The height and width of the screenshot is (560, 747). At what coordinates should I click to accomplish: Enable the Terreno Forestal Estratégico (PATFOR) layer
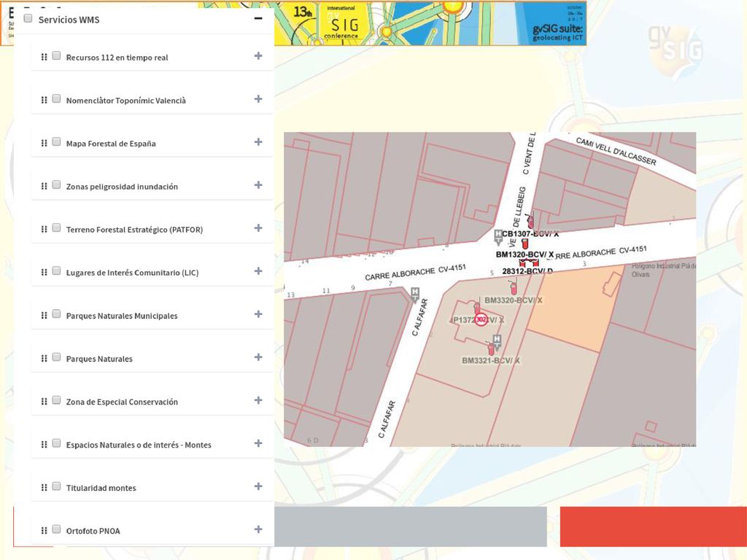(56, 227)
